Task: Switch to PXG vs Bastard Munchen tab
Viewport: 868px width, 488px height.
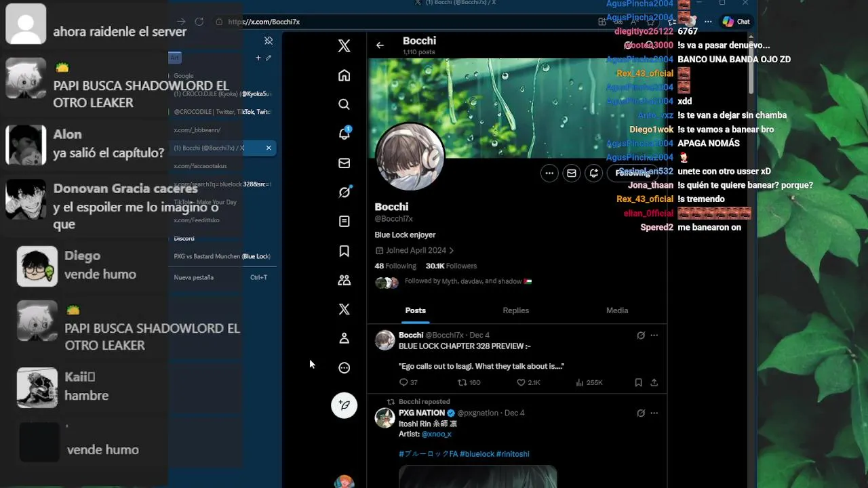Action: pos(222,256)
